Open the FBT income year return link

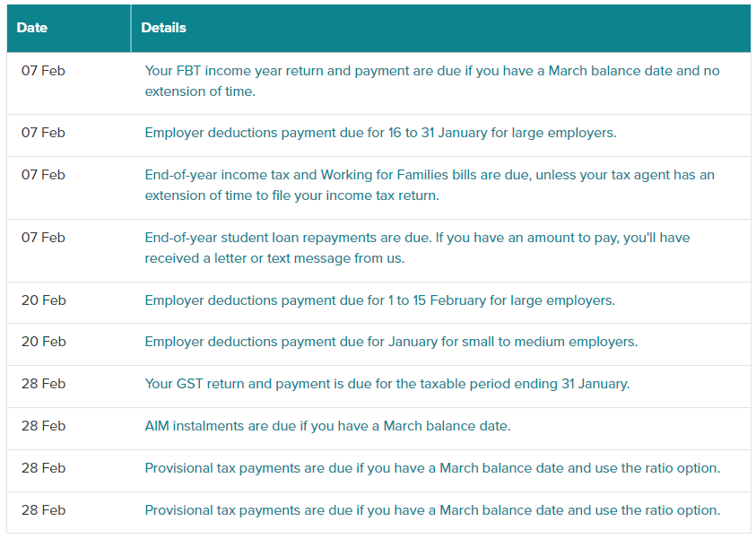click(x=431, y=71)
